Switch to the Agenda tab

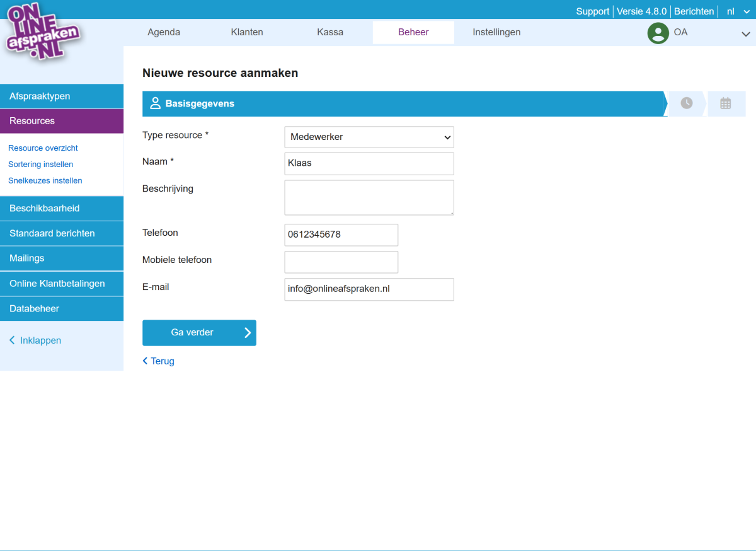pyautogui.click(x=164, y=32)
